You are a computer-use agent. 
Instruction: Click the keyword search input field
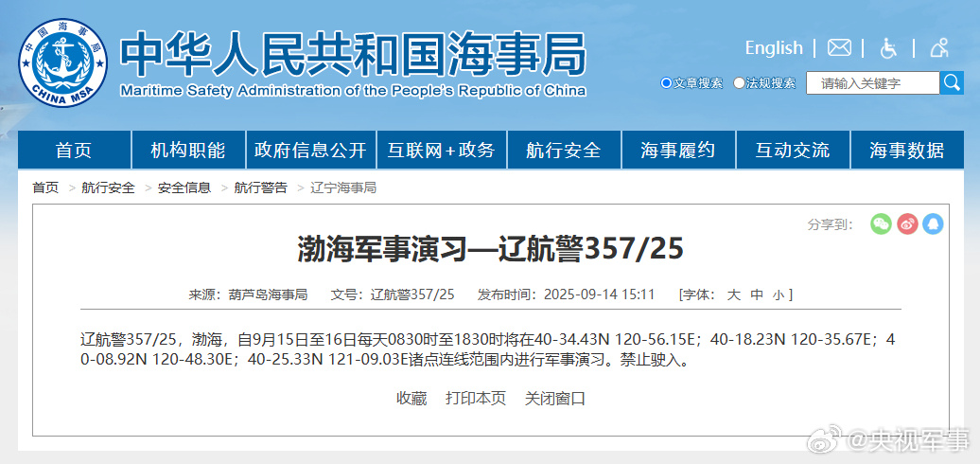click(872, 83)
